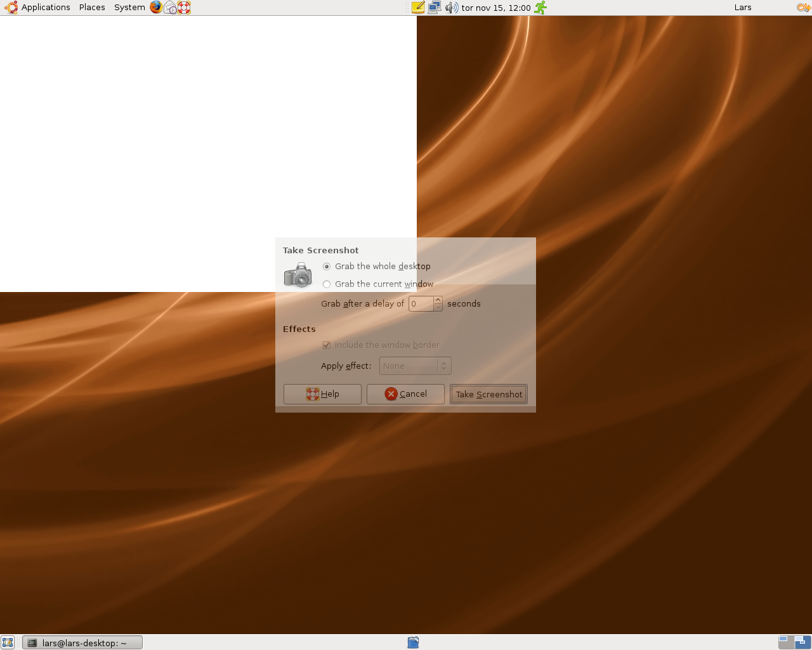Image resolution: width=812 pixels, height=650 pixels.
Task: Switch to the second workspace
Action: click(x=802, y=642)
